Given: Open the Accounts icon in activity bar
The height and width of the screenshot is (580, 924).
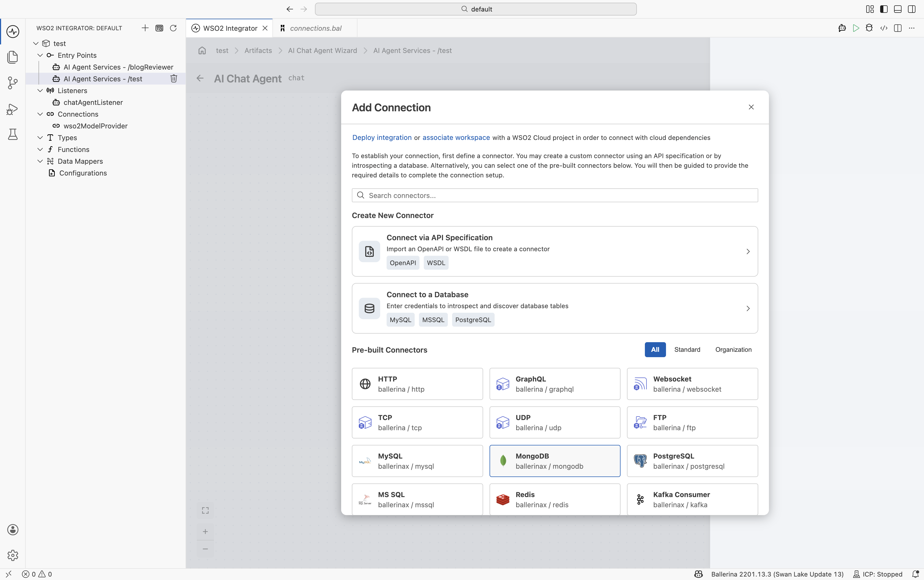Looking at the screenshot, I should (x=13, y=530).
